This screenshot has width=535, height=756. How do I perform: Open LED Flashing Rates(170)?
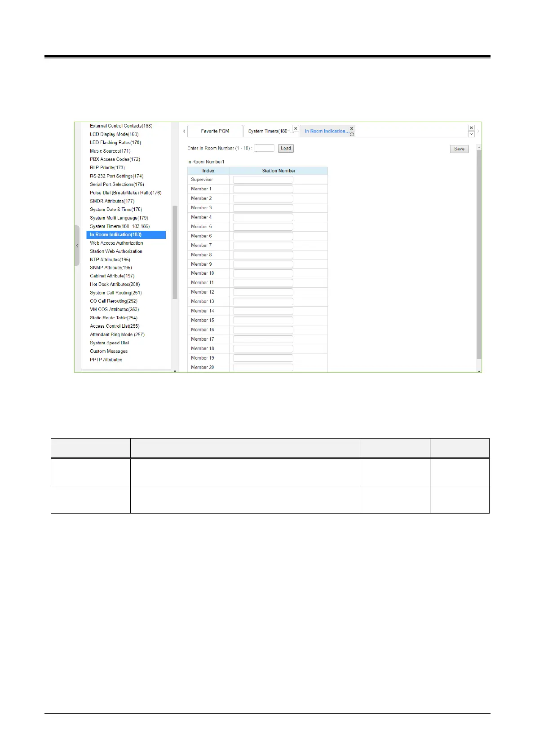(115, 143)
